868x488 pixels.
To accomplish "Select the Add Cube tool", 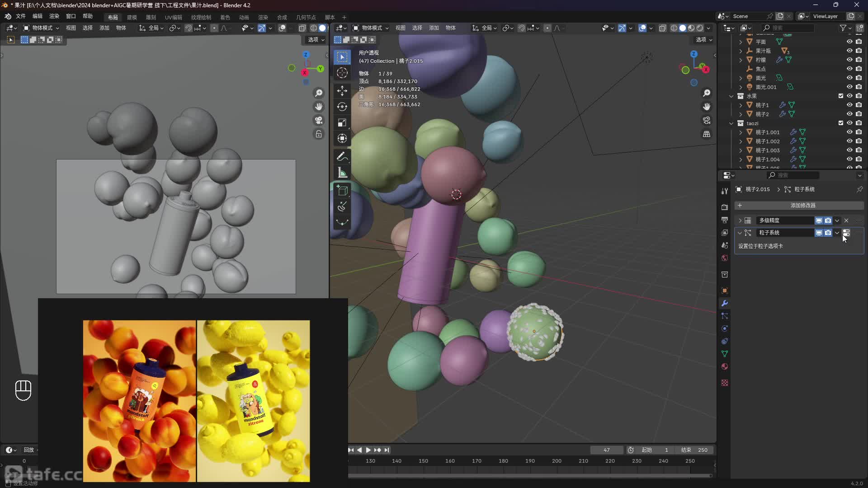I will 342,191.
